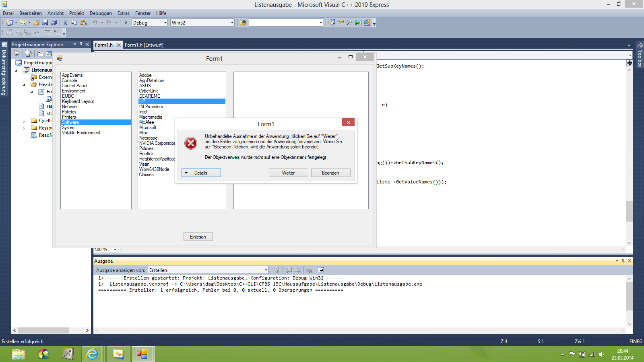Click the Paste toolbar icon
This screenshot has width=644, height=362.
pos(83,23)
